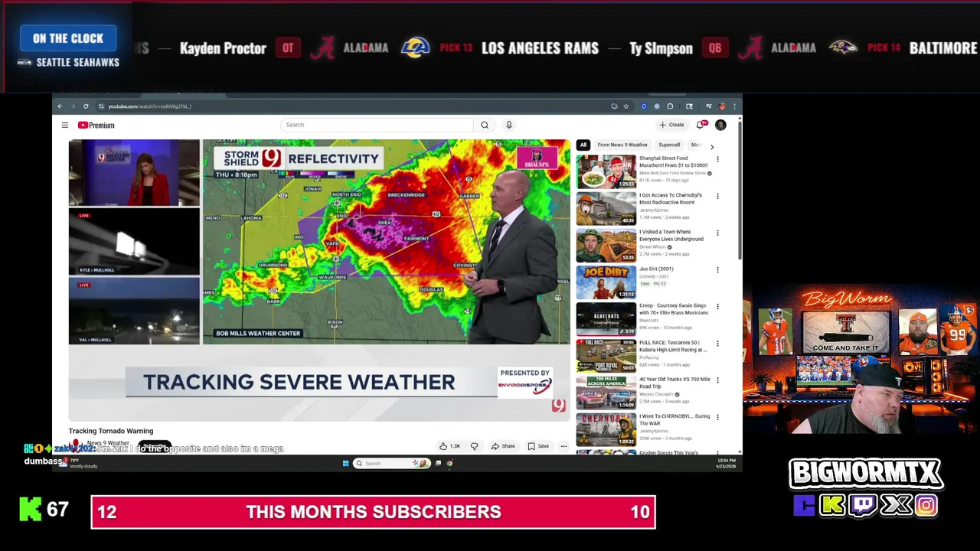Click the Instagram icon on stream overlay
Image resolution: width=980 pixels, height=551 pixels.
[x=926, y=505]
